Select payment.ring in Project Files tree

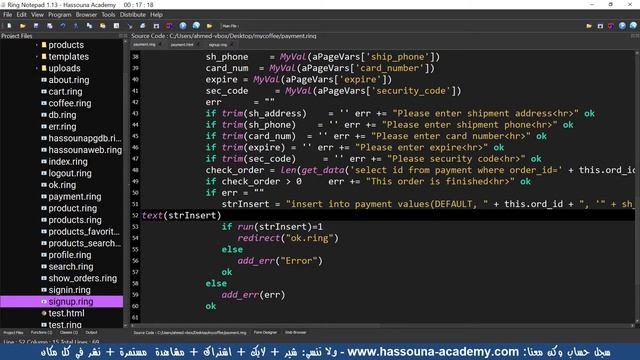[75, 197]
